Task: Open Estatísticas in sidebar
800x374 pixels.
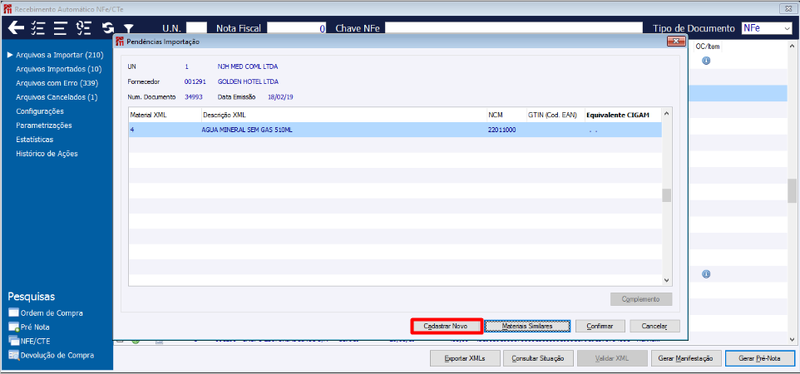Action: [x=35, y=139]
